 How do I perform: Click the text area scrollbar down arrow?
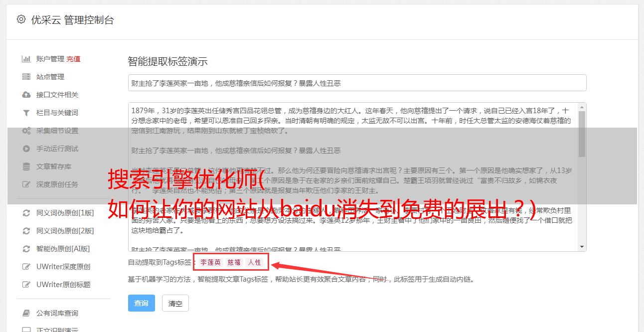point(582,247)
